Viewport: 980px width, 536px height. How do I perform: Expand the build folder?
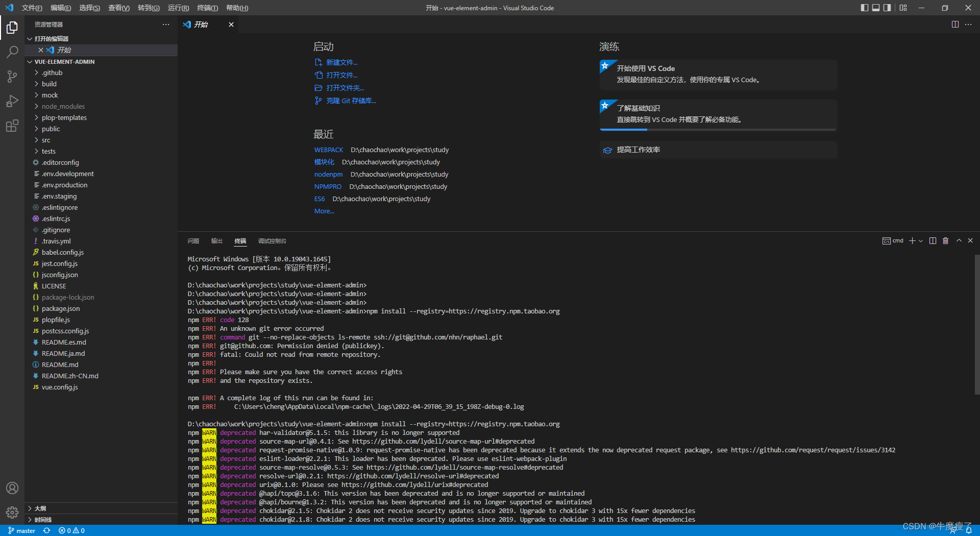(x=101, y=84)
